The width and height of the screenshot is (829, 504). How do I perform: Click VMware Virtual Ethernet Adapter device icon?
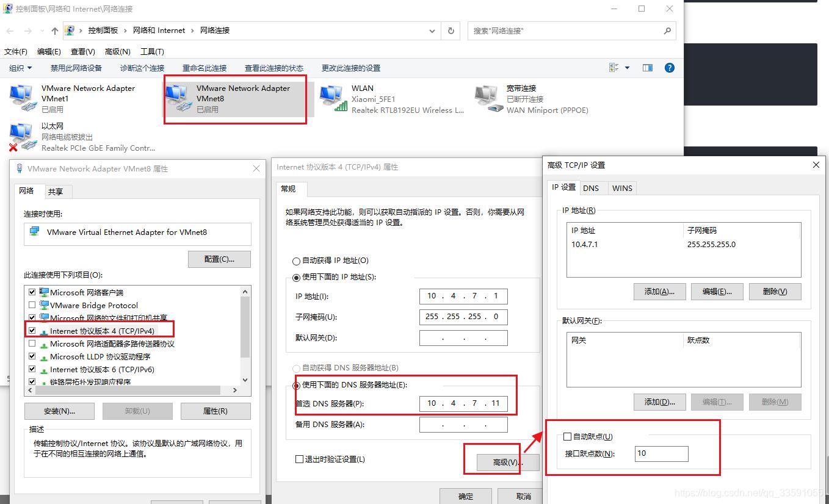pyautogui.click(x=35, y=232)
